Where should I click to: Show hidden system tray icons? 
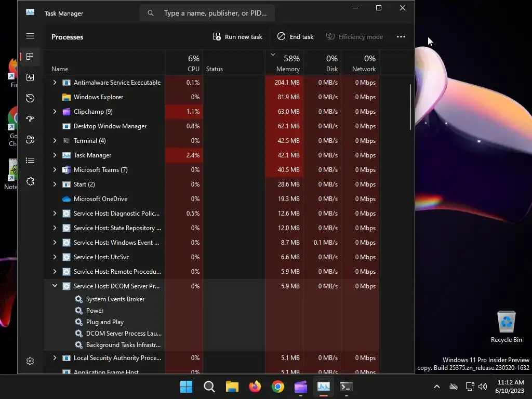tap(437, 387)
